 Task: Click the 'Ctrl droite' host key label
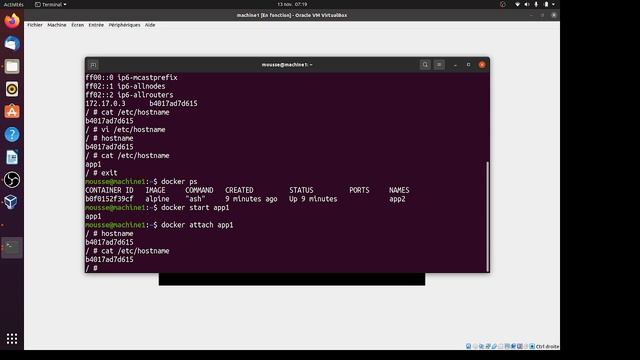(547, 347)
